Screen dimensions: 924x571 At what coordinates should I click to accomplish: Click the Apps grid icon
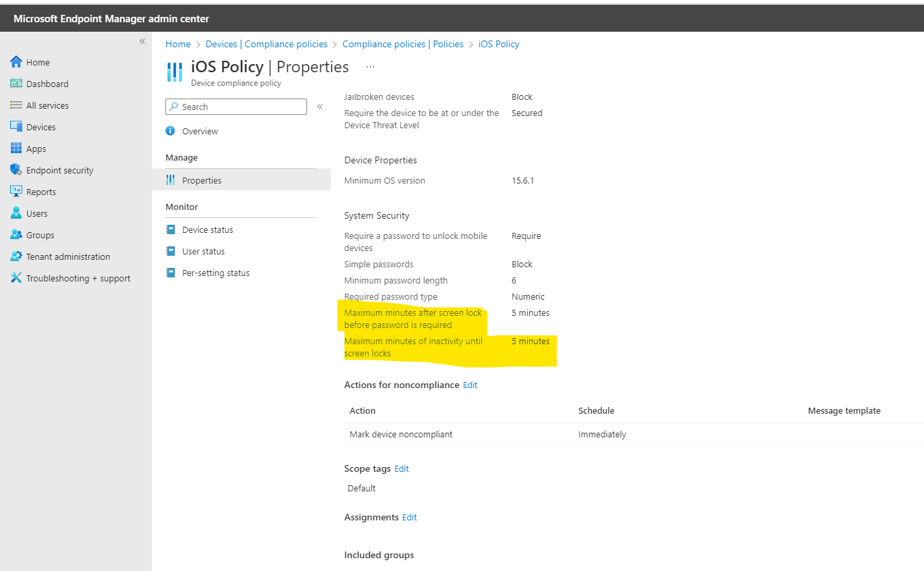click(16, 148)
